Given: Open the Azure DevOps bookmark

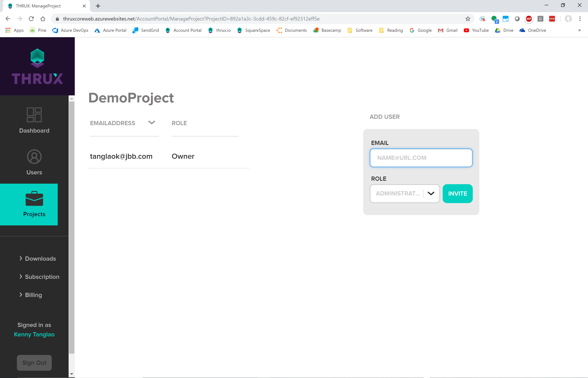Looking at the screenshot, I should pos(70,30).
